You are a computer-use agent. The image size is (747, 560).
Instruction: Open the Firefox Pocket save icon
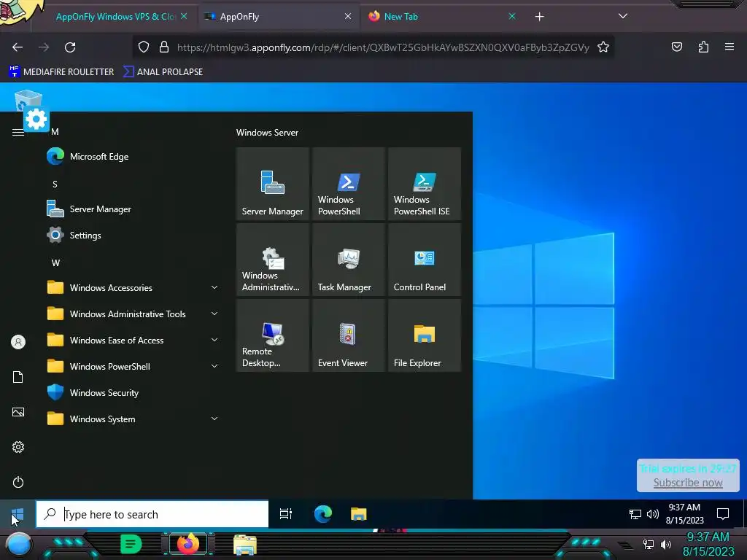[x=677, y=47]
